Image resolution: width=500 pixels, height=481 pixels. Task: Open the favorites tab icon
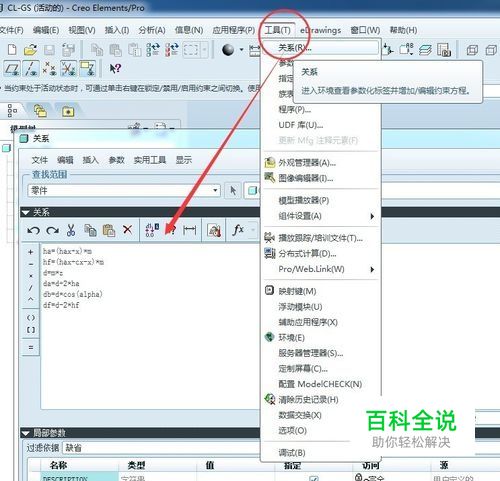(68, 111)
